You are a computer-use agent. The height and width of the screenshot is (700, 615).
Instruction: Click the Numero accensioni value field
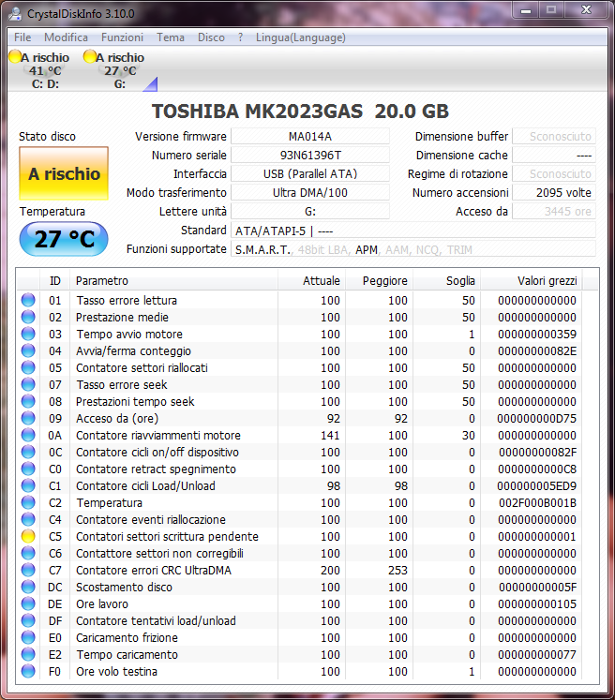click(x=554, y=193)
